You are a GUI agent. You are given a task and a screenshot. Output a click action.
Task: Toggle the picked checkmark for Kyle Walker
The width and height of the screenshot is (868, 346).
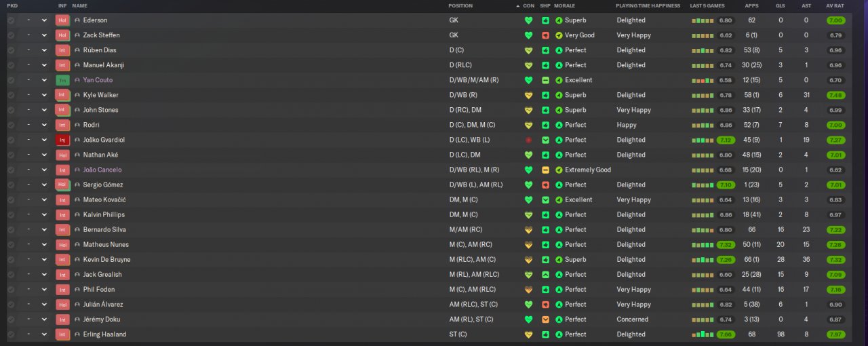coord(11,95)
